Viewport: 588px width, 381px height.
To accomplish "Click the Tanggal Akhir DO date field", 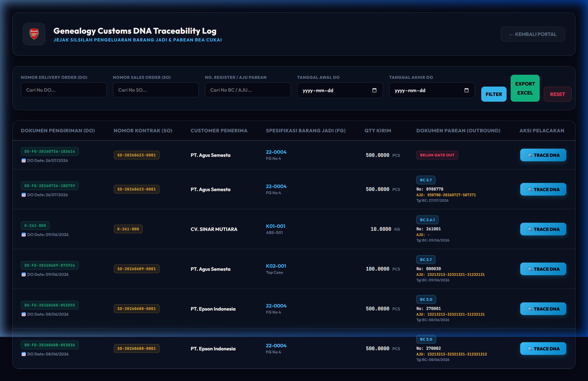I will tap(432, 90).
